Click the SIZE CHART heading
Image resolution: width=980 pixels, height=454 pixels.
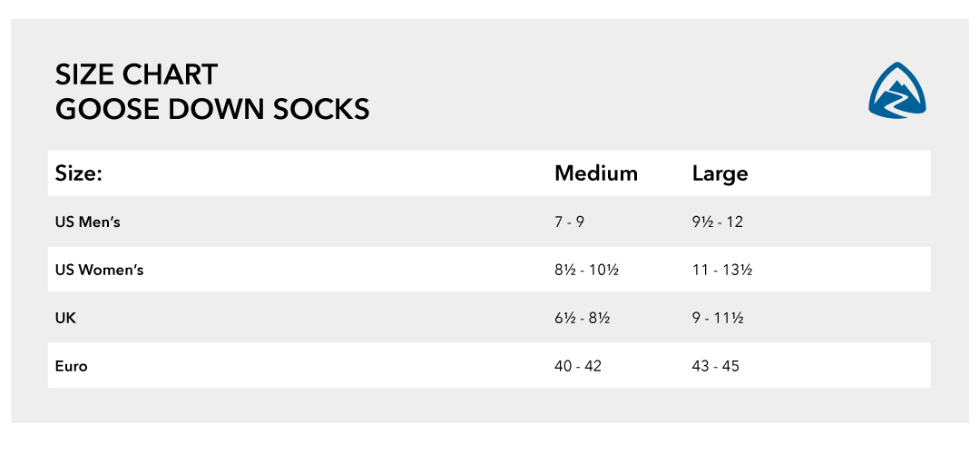click(136, 75)
